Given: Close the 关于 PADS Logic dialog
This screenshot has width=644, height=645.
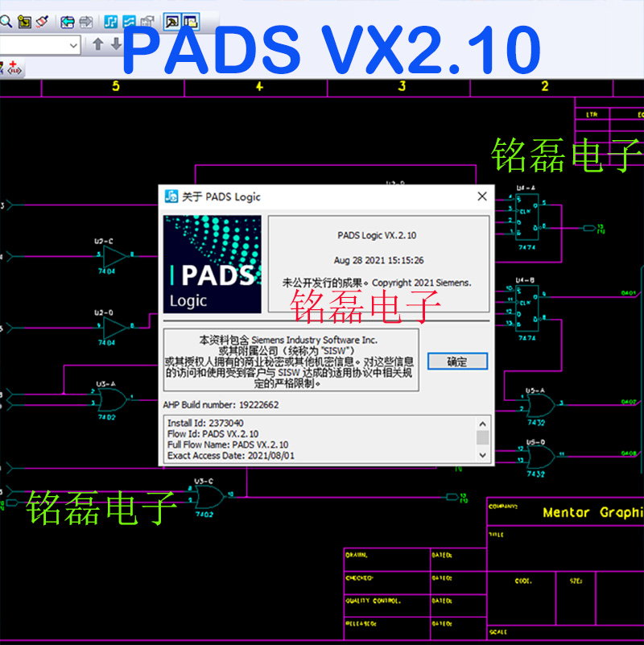Looking at the screenshot, I should 482,196.
